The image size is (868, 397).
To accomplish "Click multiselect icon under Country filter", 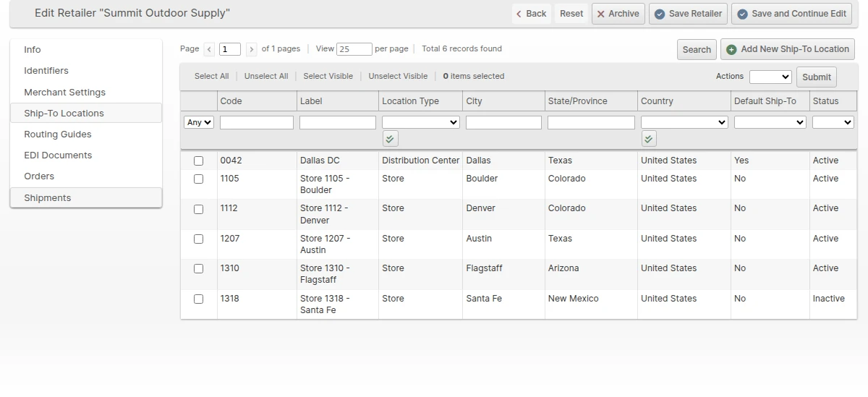I will click(x=649, y=139).
